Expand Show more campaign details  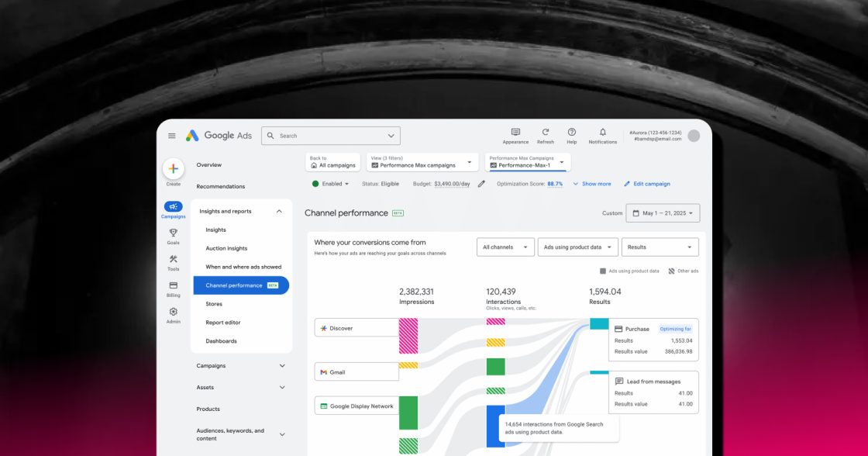[592, 184]
